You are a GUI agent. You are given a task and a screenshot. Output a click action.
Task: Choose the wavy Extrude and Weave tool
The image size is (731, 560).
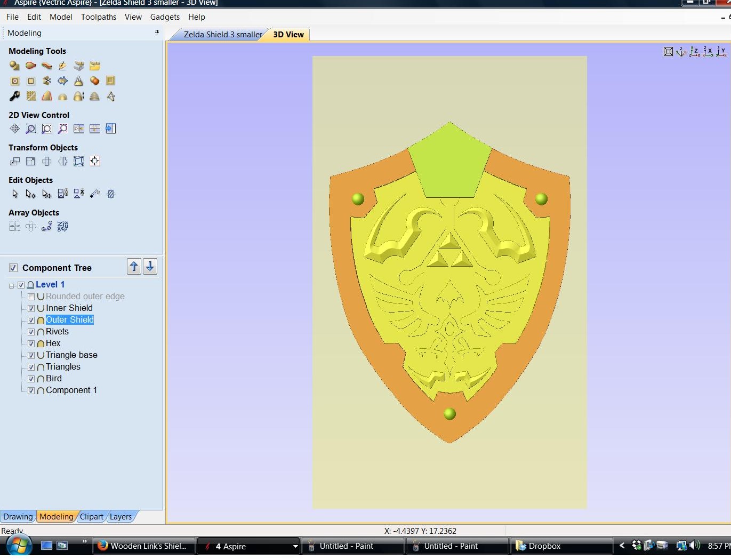(x=47, y=66)
